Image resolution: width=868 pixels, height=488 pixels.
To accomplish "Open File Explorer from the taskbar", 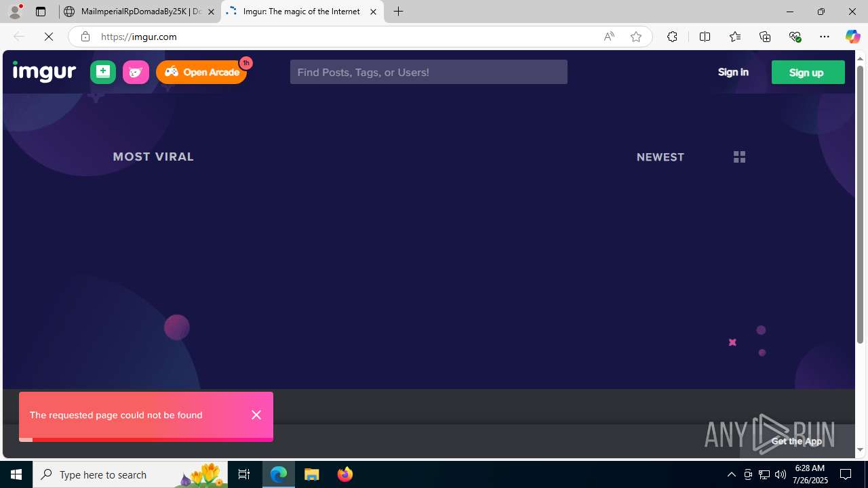I will [312, 474].
